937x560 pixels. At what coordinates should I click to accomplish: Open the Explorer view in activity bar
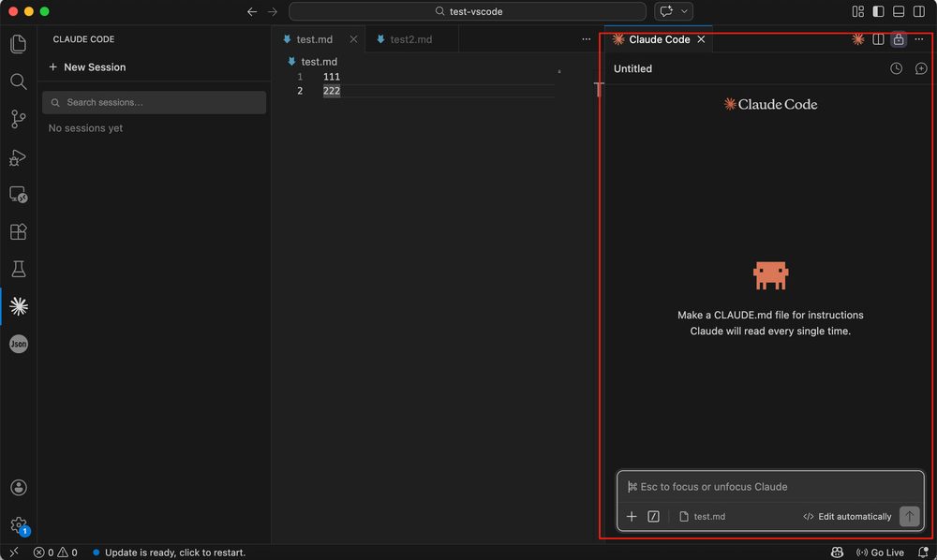pyautogui.click(x=18, y=44)
